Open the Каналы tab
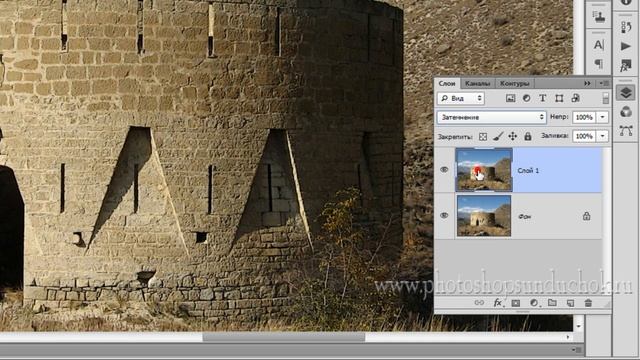The image size is (640, 360). pos(478,83)
